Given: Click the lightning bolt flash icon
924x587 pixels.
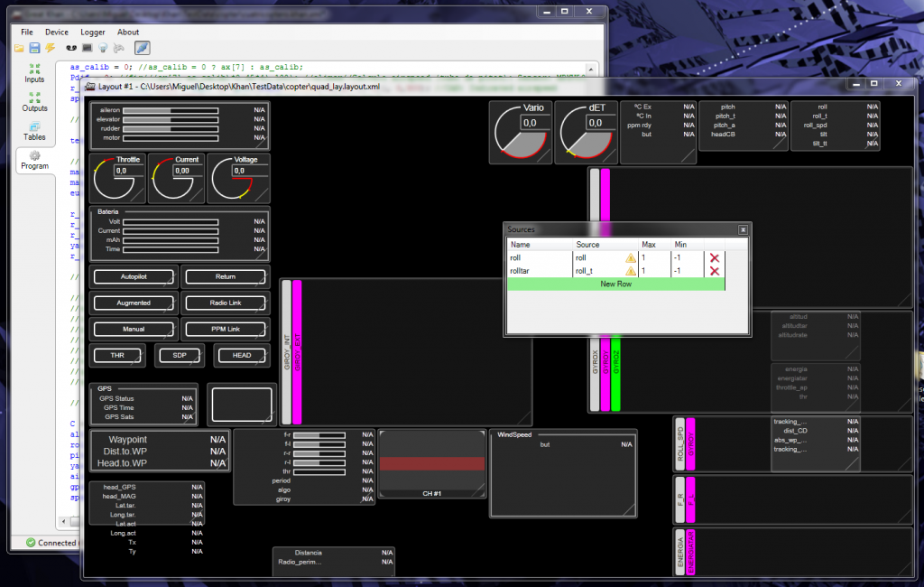Looking at the screenshot, I should pyautogui.click(x=50, y=48).
